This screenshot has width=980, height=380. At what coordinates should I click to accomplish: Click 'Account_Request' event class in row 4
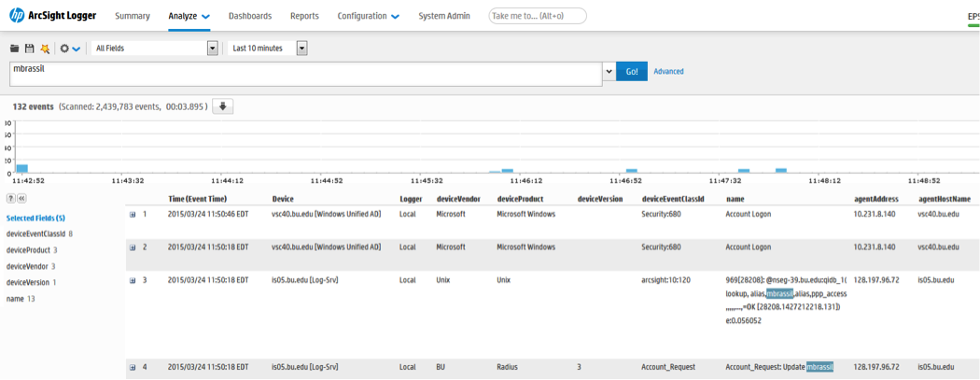[668, 368]
